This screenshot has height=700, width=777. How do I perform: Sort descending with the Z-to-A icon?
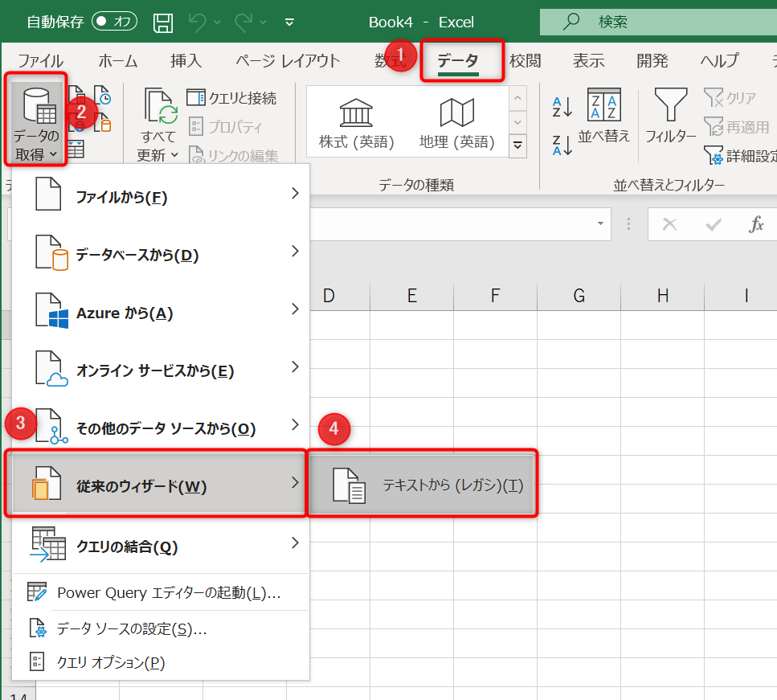562,145
